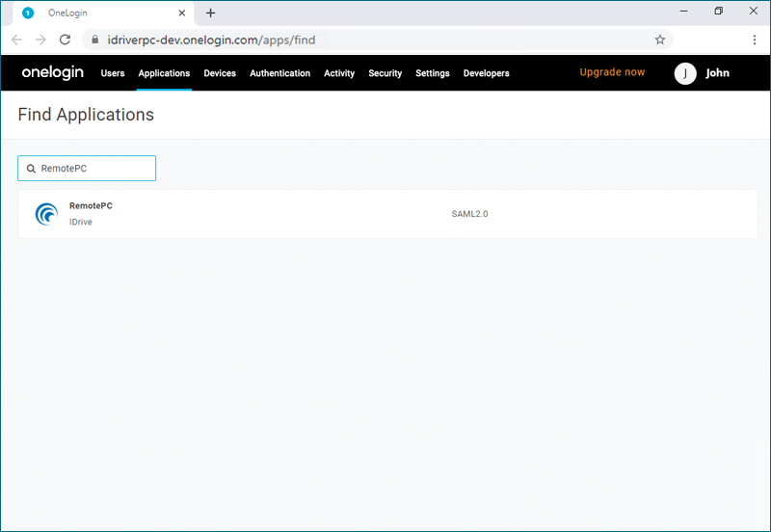This screenshot has height=532, width=771.
Task: Open the Users menu
Action: tap(113, 73)
